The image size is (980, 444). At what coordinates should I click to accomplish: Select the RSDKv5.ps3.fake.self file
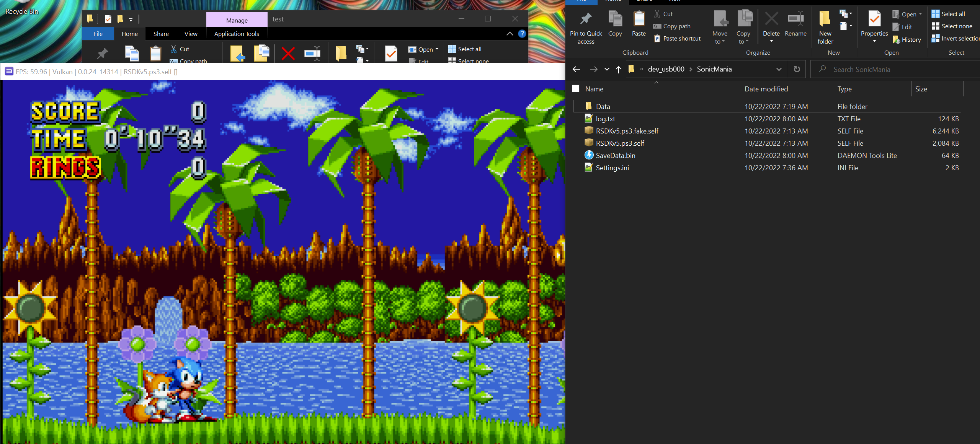767,131
